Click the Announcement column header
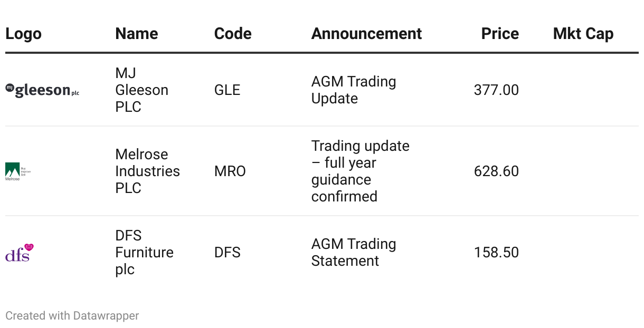Viewport: 644px width, 328px height. pyautogui.click(x=366, y=34)
